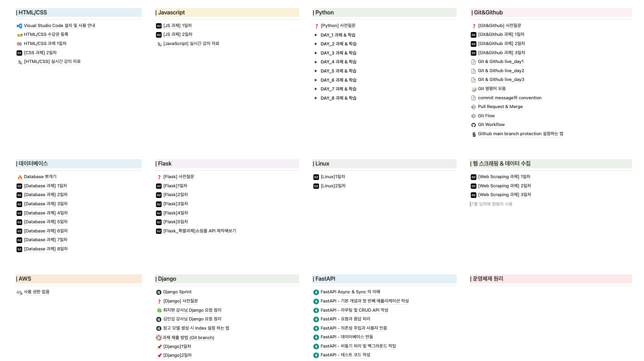The image size is (644, 361).
Task: Click the fire icon beside Database 뽀개기
Action: click(x=19, y=177)
